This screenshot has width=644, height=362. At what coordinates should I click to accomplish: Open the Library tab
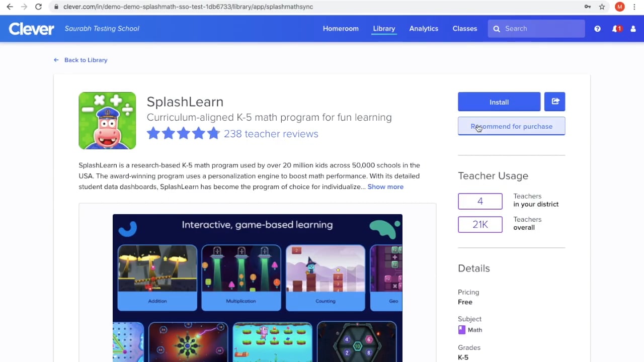(384, 29)
